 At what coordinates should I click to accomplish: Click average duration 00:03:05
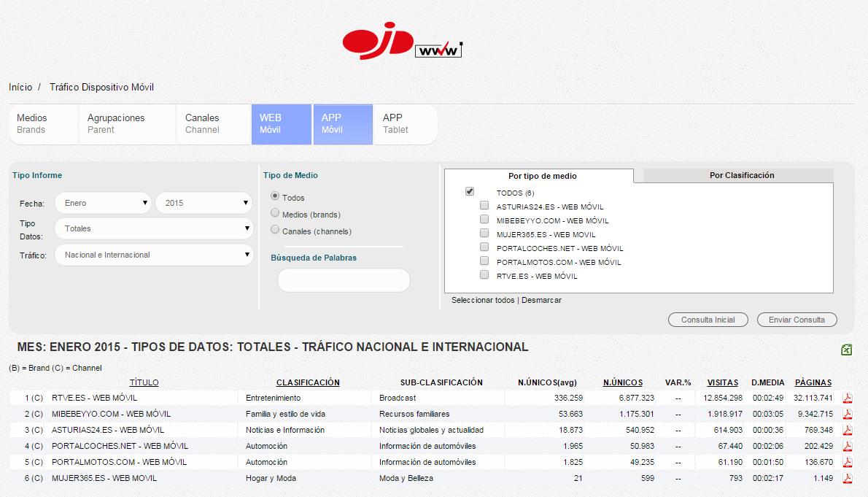[768, 414]
